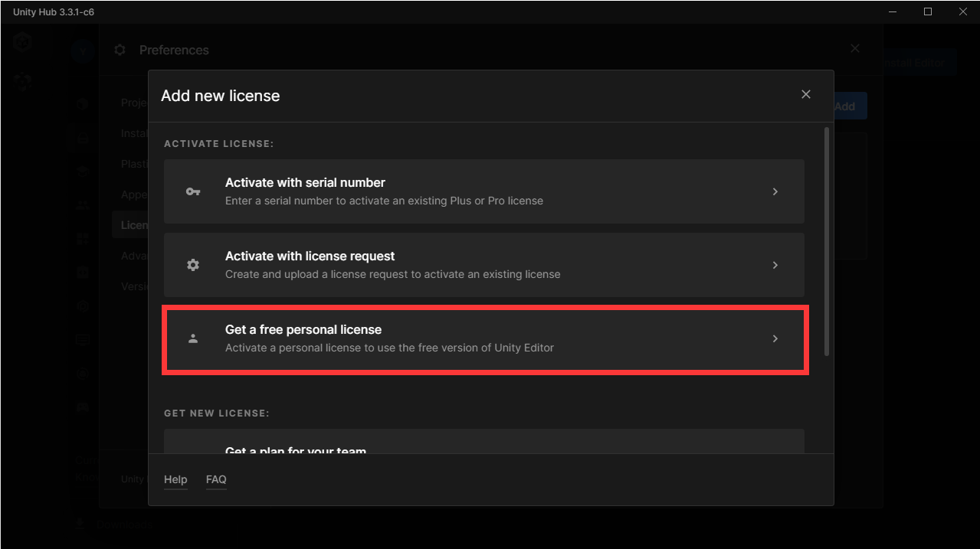
Task: Select the Licenses tab in Preferences
Action: [134, 225]
